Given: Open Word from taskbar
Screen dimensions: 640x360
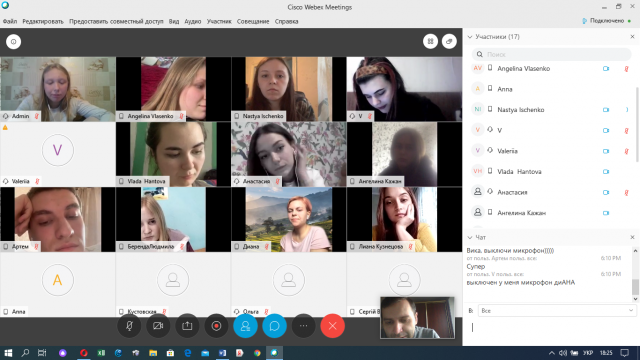Looking at the screenshot, I should 222,353.
